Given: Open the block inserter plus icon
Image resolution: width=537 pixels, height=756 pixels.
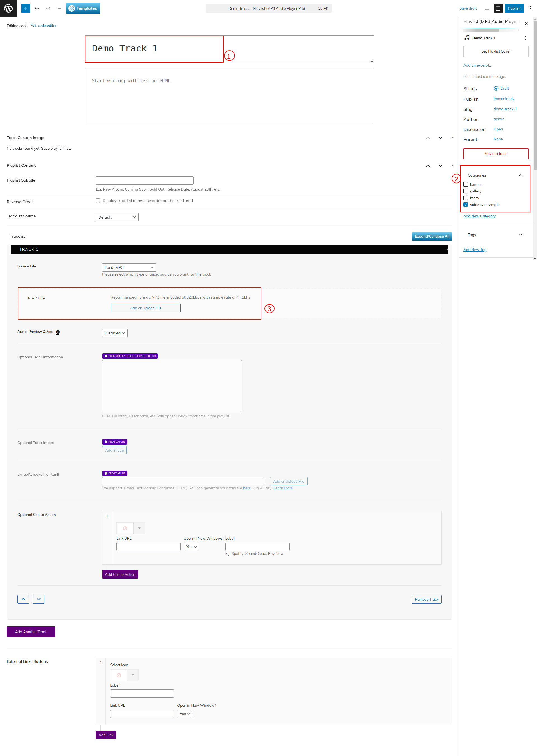Looking at the screenshot, I should 25,8.
